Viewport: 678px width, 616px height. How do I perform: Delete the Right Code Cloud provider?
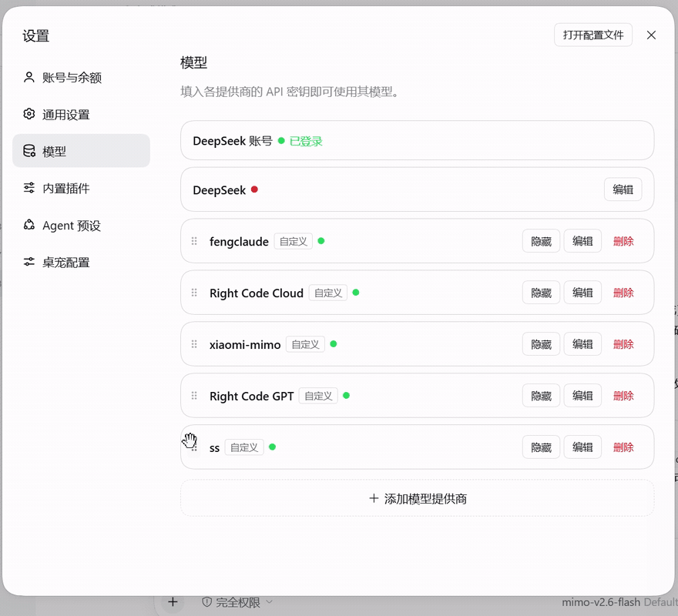click(x=623, y=293)
